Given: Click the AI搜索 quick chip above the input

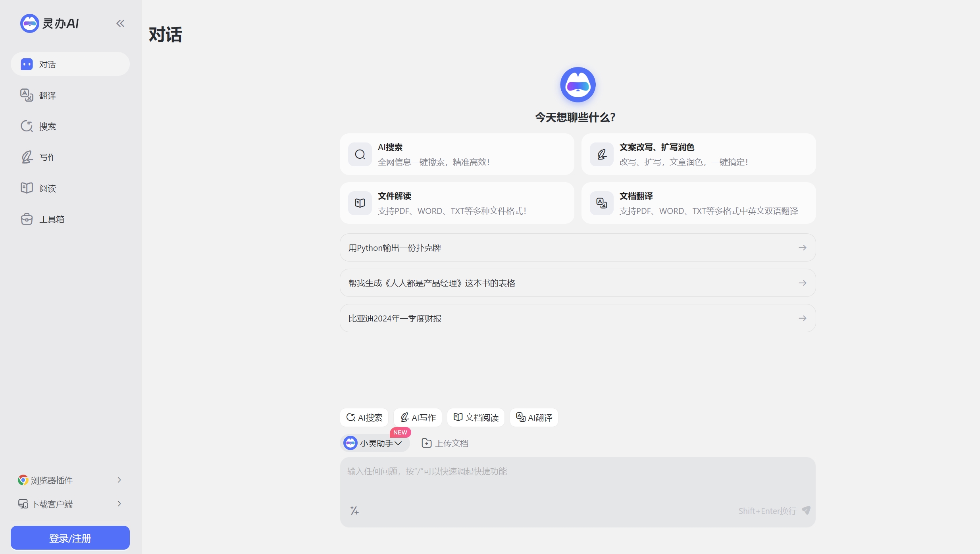Looking at the screenshot, I should click(x=364, y=417).
